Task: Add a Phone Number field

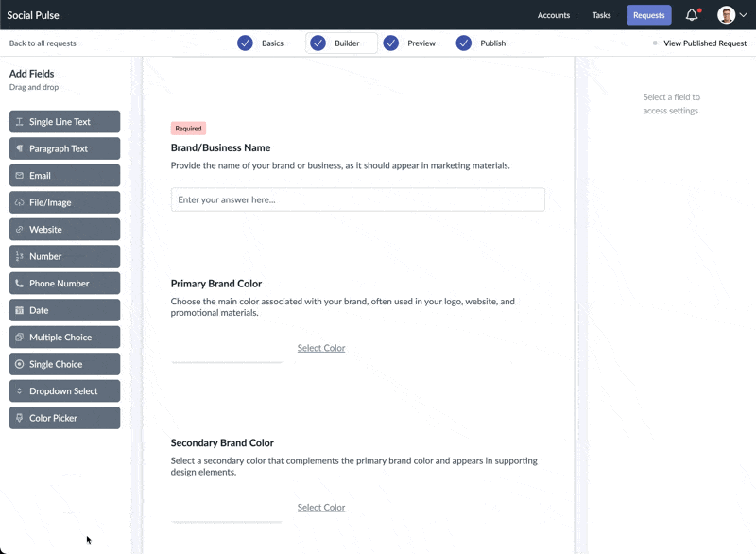Action: pos(63,283)
